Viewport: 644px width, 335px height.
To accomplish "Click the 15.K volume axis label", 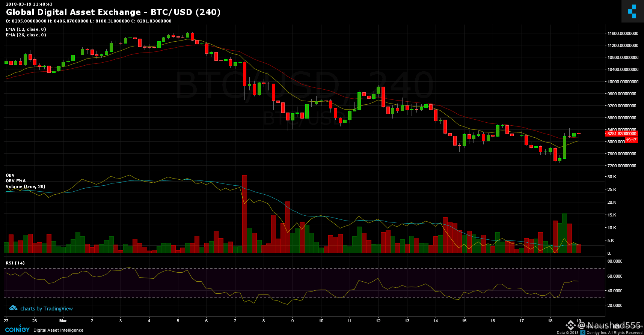I will click(612, 215).
